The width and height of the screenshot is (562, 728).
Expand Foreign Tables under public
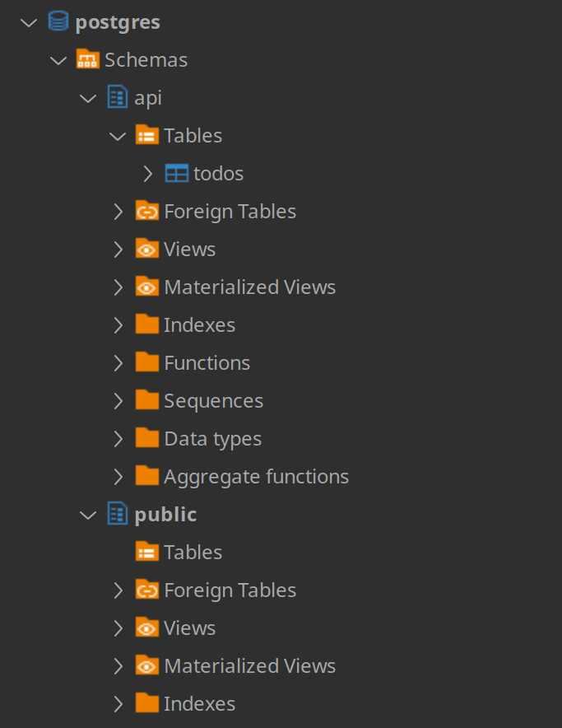tap(118, 590)
